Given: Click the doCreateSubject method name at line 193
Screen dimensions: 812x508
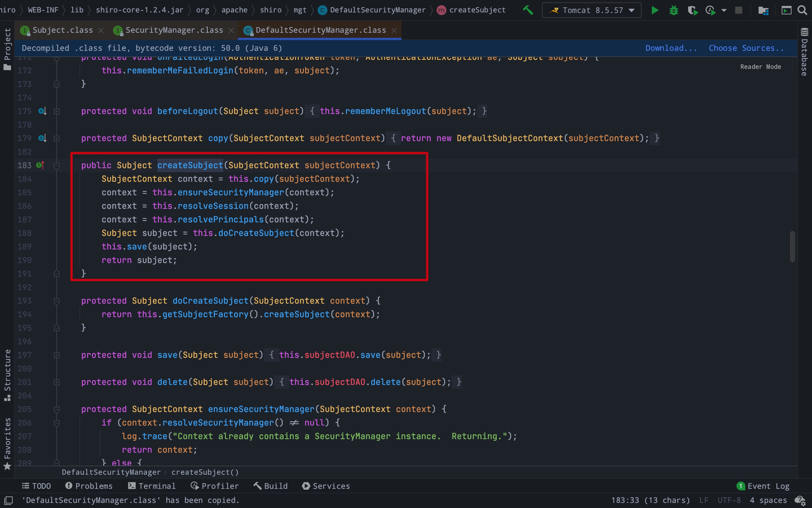Looking at the screenshot, I should pos(210,301).
